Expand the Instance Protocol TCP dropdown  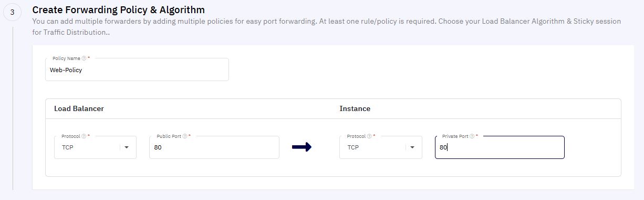click(381, 147)
